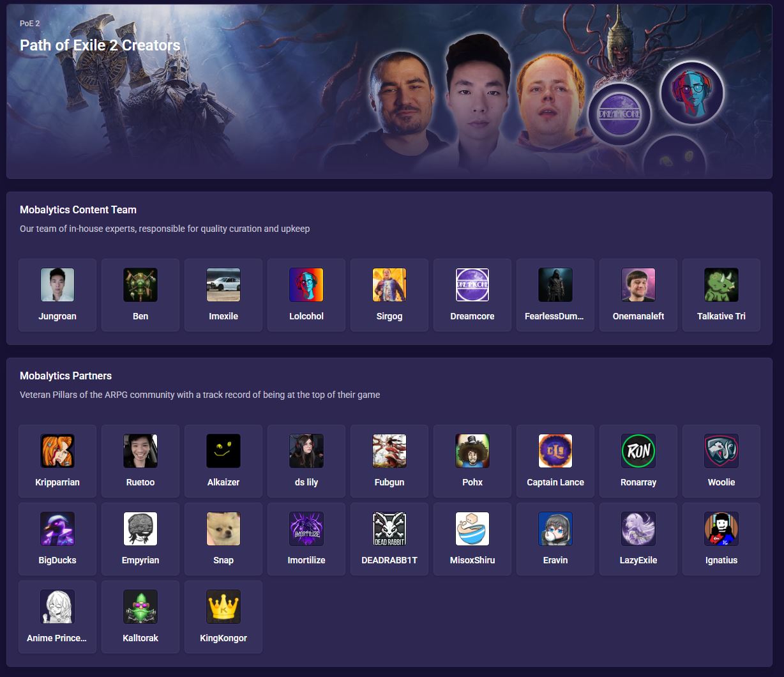The height and width of the screenshot is (677, 784).
Task: Click the Mobalytics Partners heading
Action: point(66,376)
